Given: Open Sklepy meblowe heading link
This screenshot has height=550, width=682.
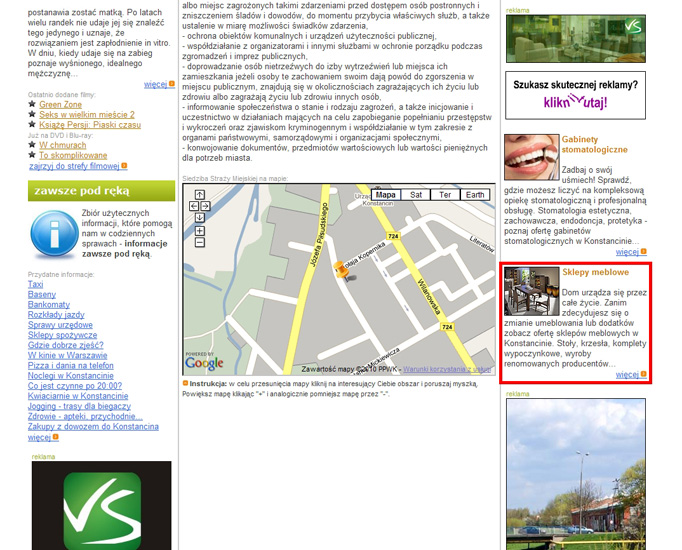Looking at the screenshot, I should (x=595, y=272).
